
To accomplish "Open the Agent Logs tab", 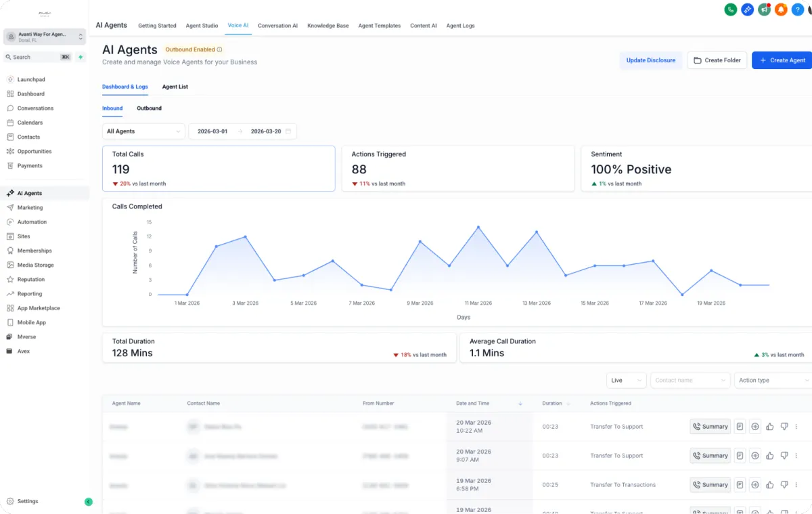I will pos(460,26).
